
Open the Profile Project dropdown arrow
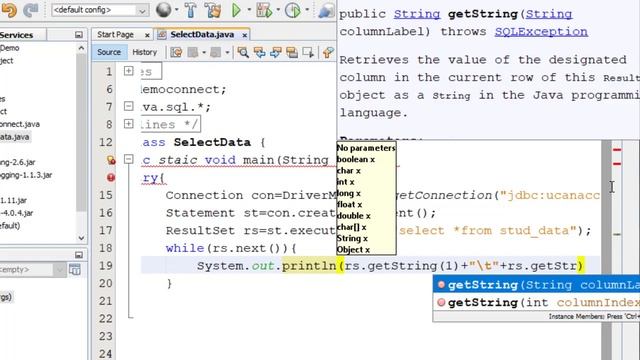tap(307, 10)
